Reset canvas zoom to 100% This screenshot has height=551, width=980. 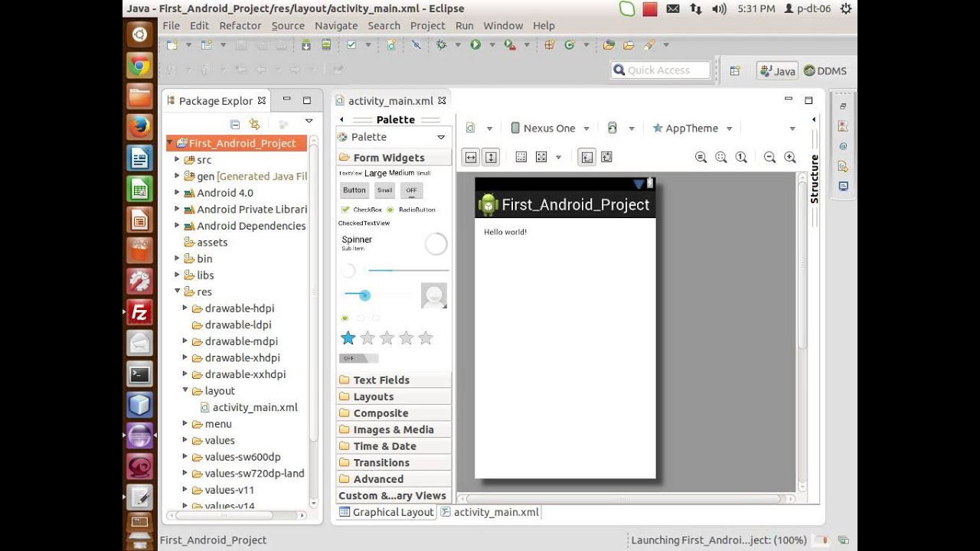(x=741, y=157)
